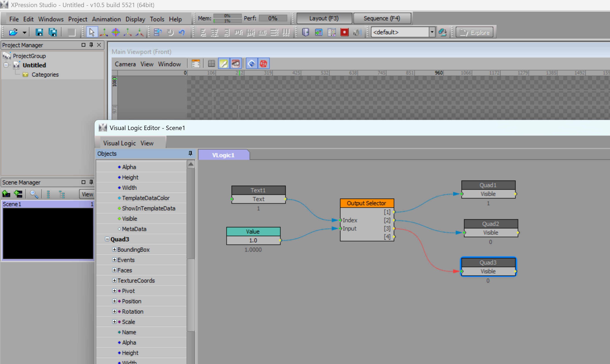Toggle the blue gizmo button in viewport toolbar
This screenshot has height=364, width=610.
click(251, 64)
